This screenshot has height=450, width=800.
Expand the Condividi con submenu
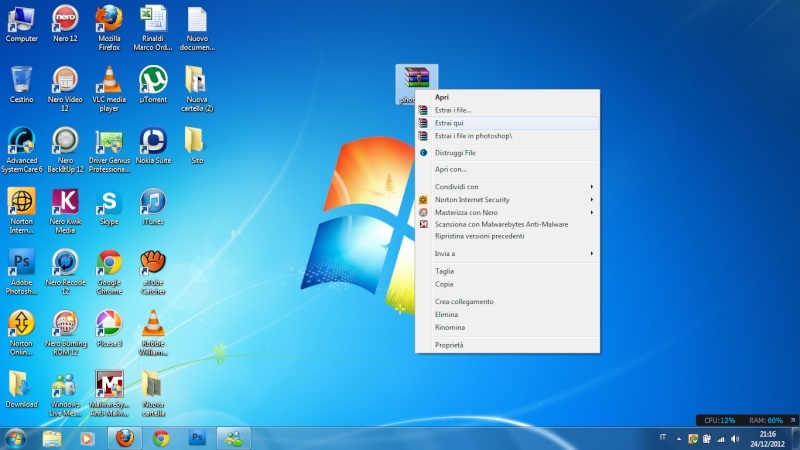[x=508, y=187]
